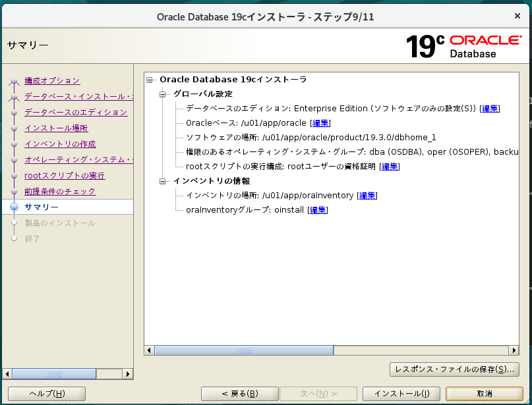Edit the oraInventoryグループ setting

(x=318, y=210)
